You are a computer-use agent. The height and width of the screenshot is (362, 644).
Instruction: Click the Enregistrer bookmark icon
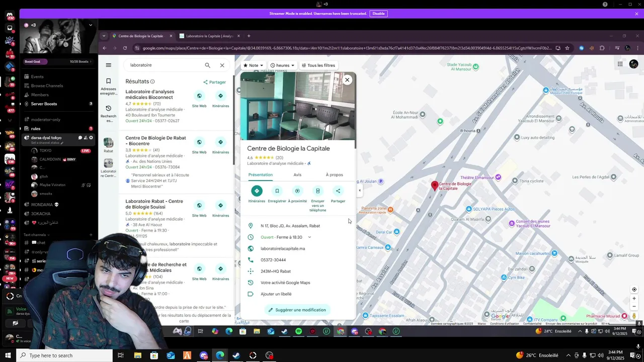[277, 191]
